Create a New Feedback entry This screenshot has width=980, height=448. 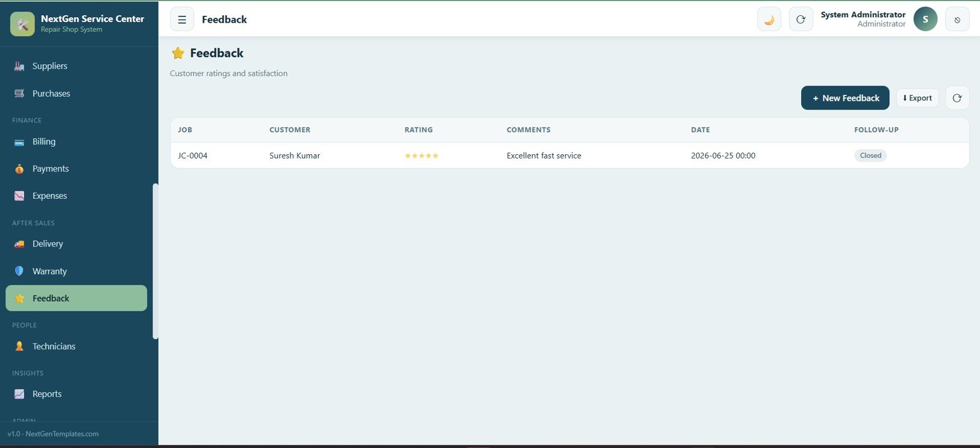pyautogui.click(x=845, y=98)
